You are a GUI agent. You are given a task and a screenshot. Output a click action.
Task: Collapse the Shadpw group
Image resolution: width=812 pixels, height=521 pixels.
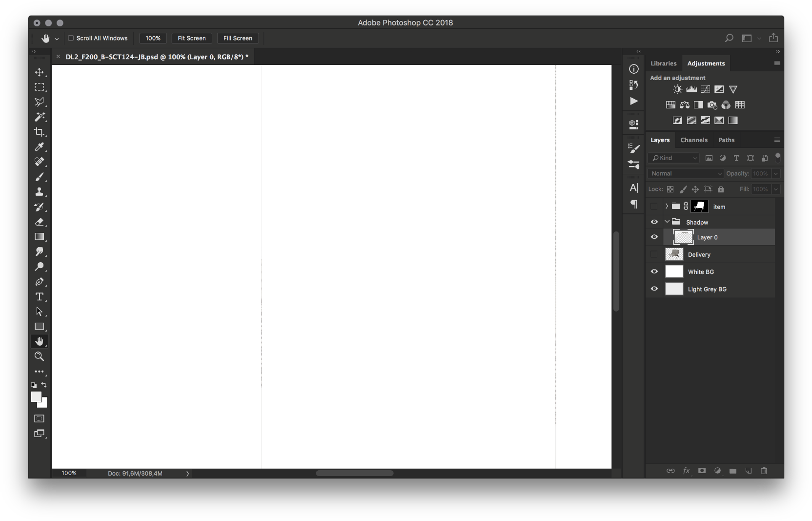(x=667, y=222)
